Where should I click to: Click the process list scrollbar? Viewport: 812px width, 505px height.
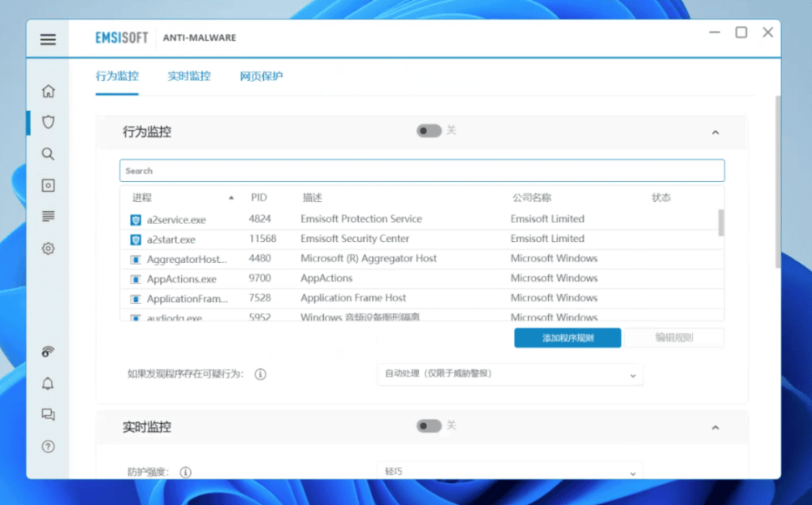721,222
